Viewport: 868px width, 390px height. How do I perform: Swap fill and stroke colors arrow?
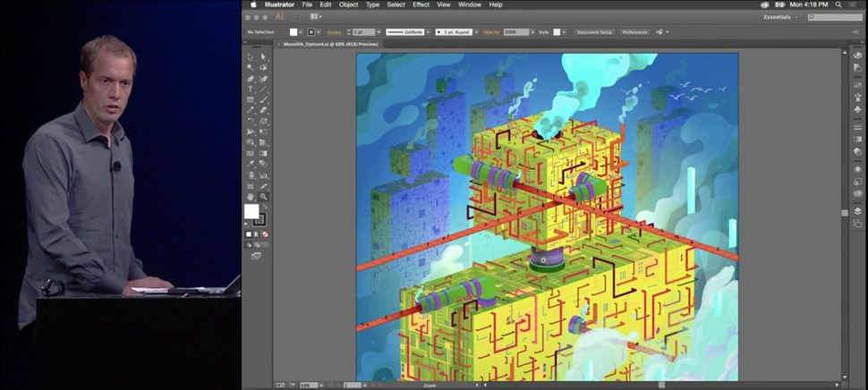click(x=265, y=207)
